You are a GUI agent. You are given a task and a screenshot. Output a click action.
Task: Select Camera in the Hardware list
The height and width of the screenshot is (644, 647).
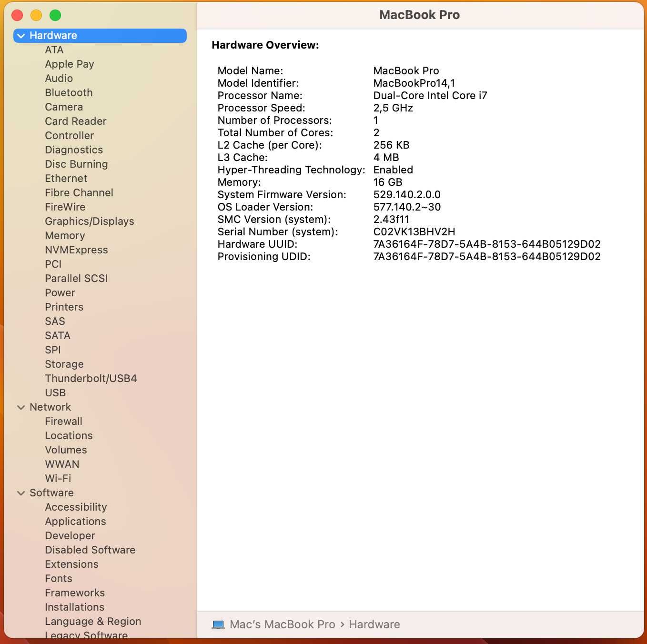(64, 107)
